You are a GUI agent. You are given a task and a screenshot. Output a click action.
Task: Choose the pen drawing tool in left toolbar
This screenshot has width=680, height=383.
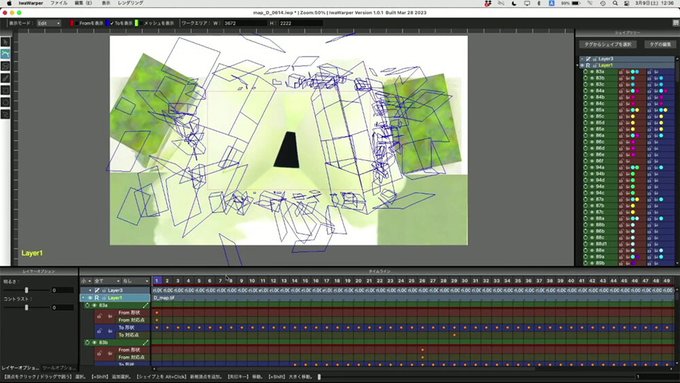pyautogui.click(x=5, y=78)
